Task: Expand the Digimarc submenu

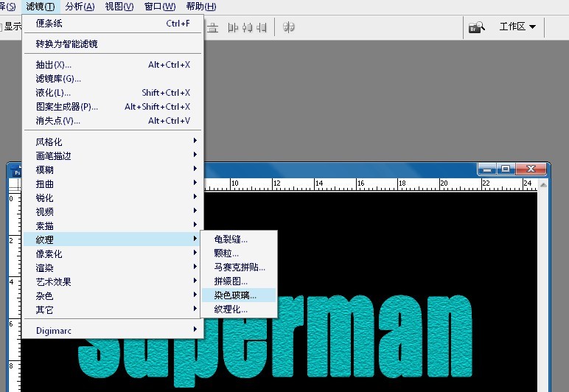Action: click(x=113, y=330)
